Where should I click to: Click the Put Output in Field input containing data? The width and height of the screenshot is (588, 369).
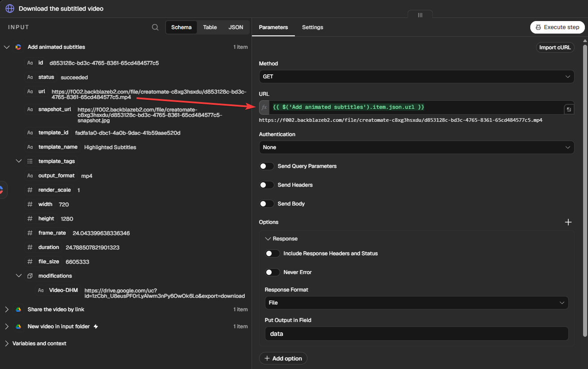(x=417, y=334)
